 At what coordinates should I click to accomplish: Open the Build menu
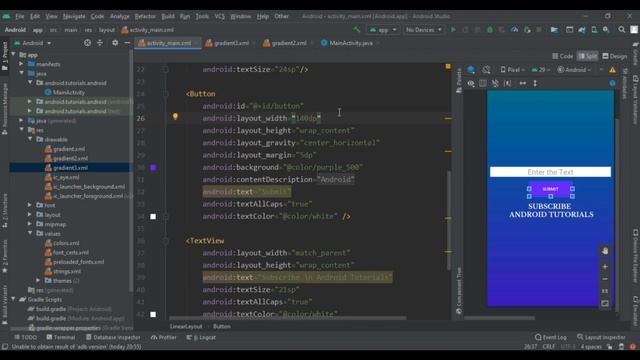[x=168, y=16]
